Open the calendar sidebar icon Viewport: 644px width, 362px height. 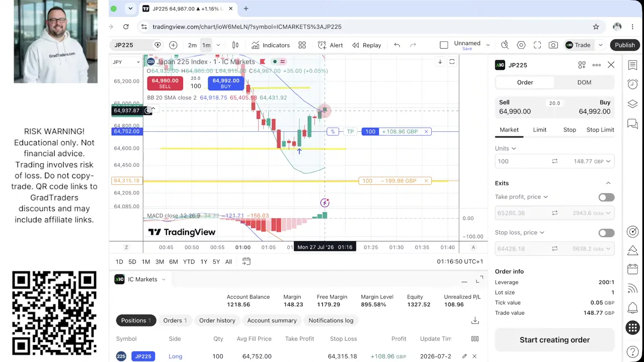(632, 269)
